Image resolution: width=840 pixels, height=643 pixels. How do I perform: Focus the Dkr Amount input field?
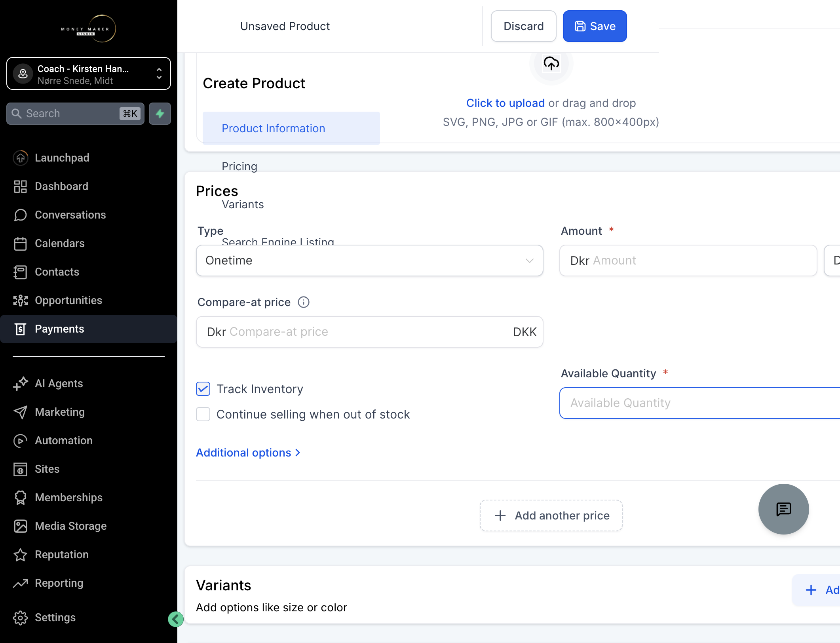[x=688, y=261]
